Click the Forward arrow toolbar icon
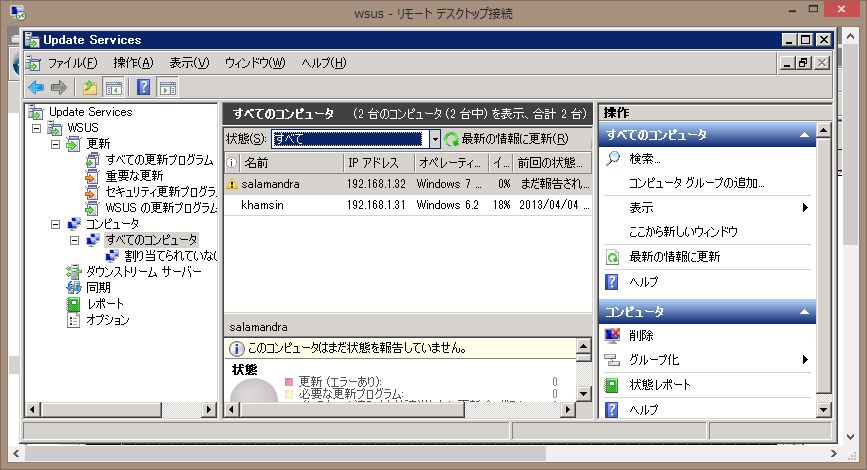The image size is (867, 470). pos(59,87)
